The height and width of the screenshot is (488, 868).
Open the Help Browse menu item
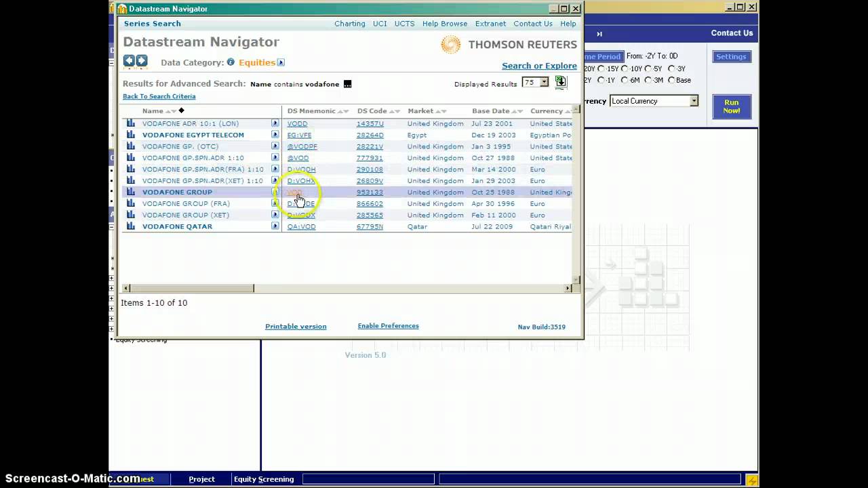pos(445,24)
